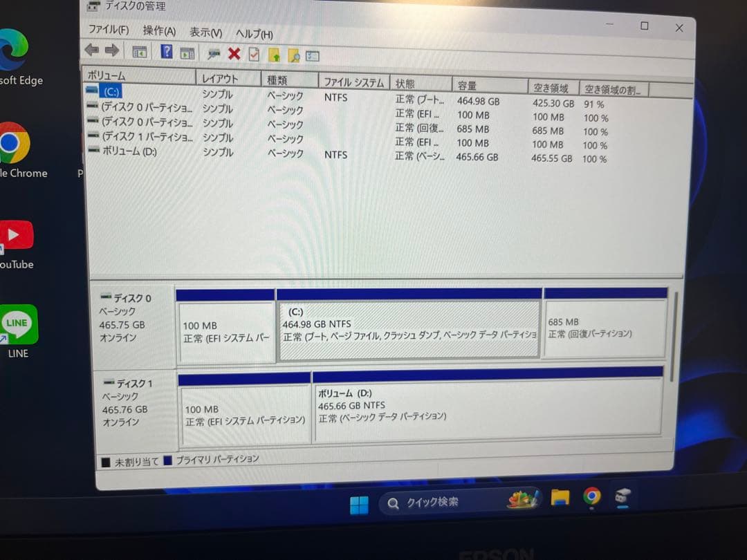
Task: Open the 操作(A) menu
Action: coord(159,31)
